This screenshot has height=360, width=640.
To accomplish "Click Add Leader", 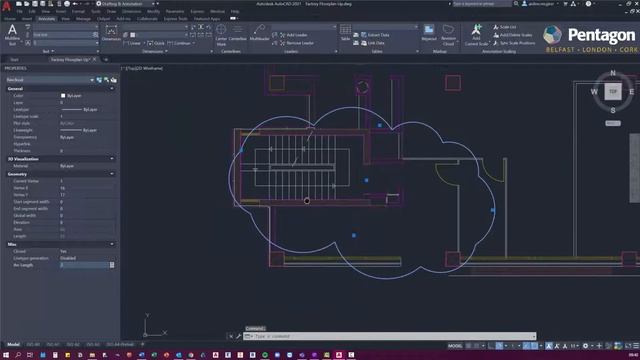I will pos(294,35).
